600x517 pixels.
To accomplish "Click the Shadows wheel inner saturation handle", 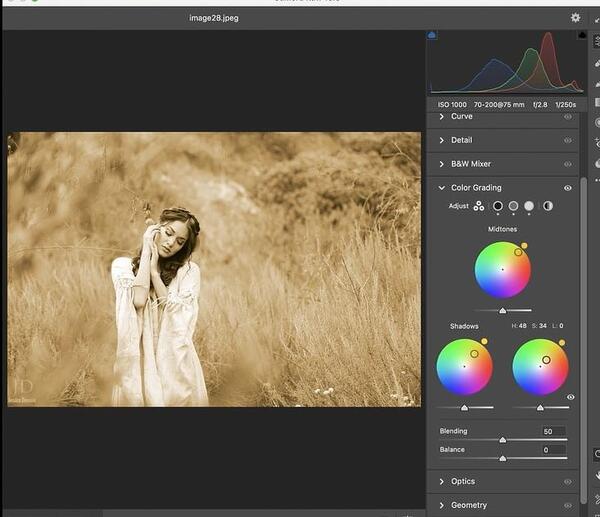I will point(474,354).
